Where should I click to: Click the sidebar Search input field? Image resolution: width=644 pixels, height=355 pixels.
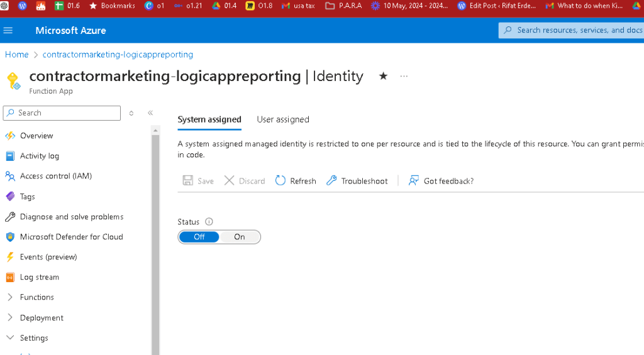pos(62,113)
